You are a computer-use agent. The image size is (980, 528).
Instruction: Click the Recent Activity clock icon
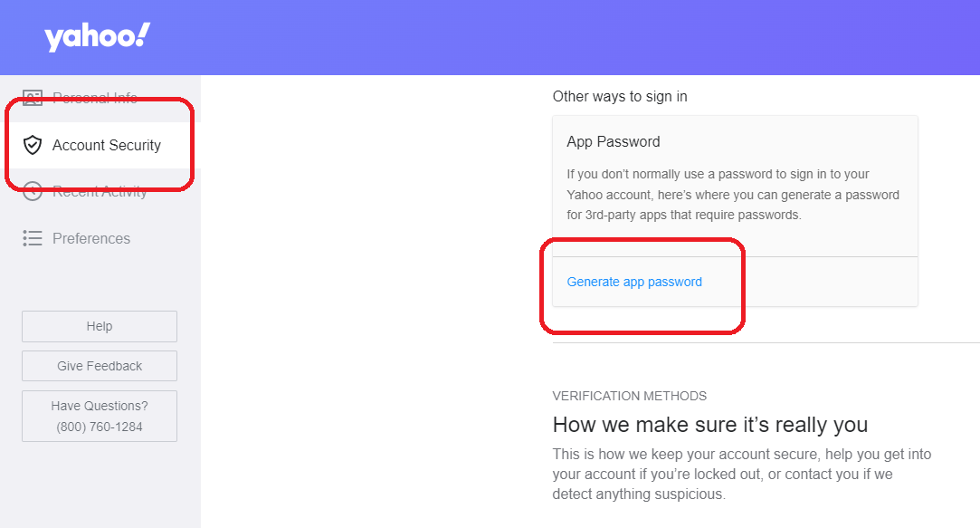pos(33,191)
